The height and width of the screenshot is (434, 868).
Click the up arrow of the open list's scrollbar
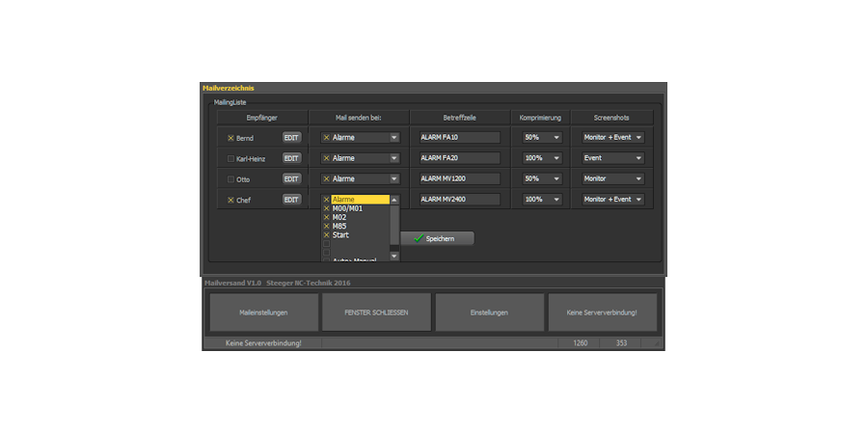pyautogui.click(x=394, y=200)
